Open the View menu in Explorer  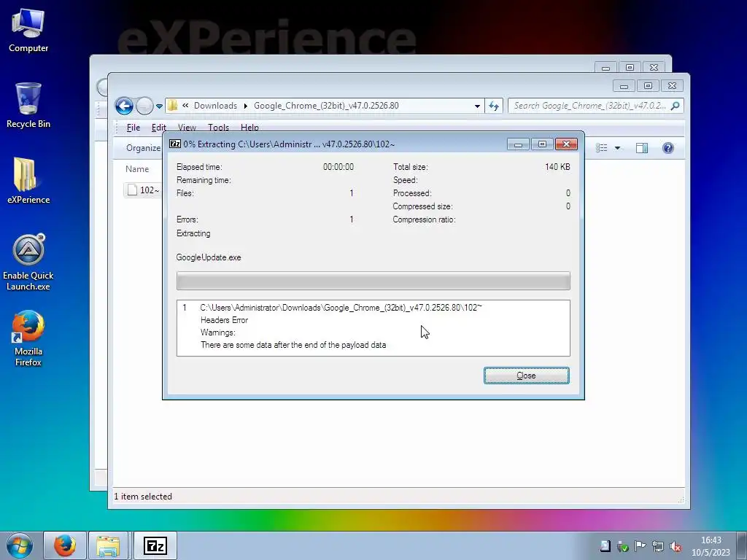187,127
